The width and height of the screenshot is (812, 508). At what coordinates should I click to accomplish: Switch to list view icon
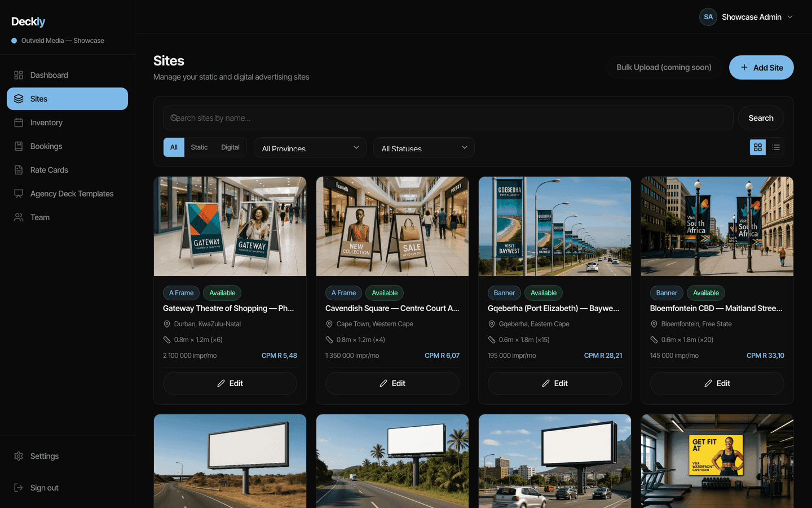click(x=776, y=147)
